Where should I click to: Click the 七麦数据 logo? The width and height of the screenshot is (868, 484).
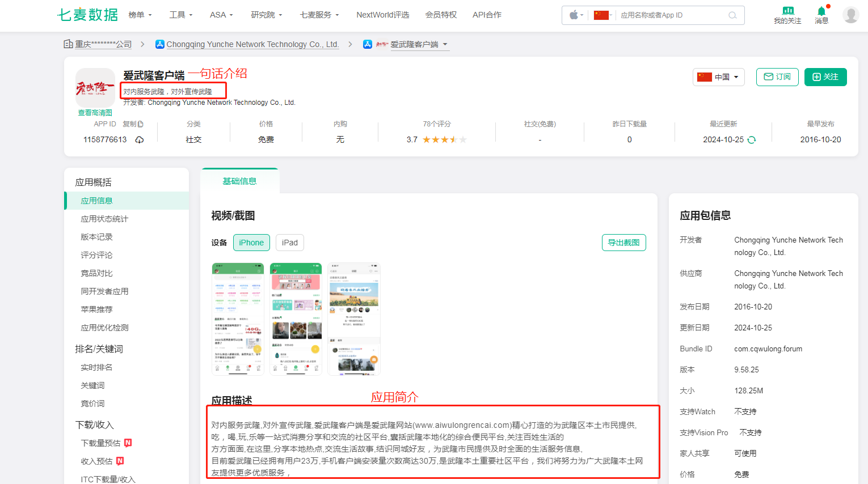click(87, 15)
